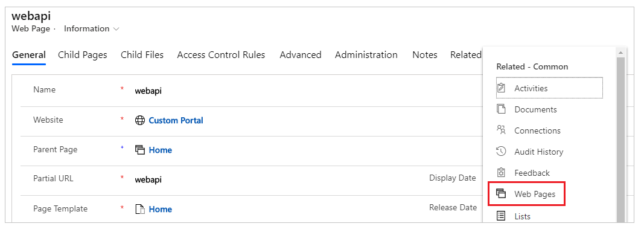The height and width of the screenshot is (232, 644).
Task: Click the page template icon beside Home
Action: (140, 209)
